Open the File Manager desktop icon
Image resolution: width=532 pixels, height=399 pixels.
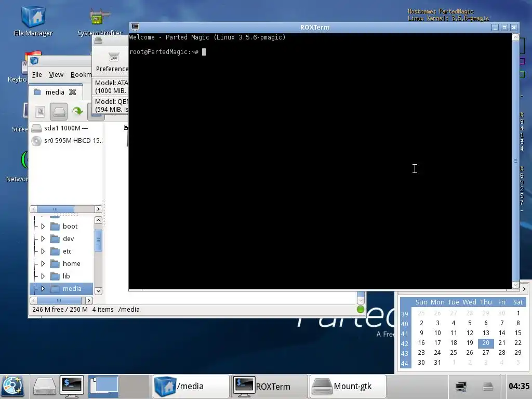(33, 20)
